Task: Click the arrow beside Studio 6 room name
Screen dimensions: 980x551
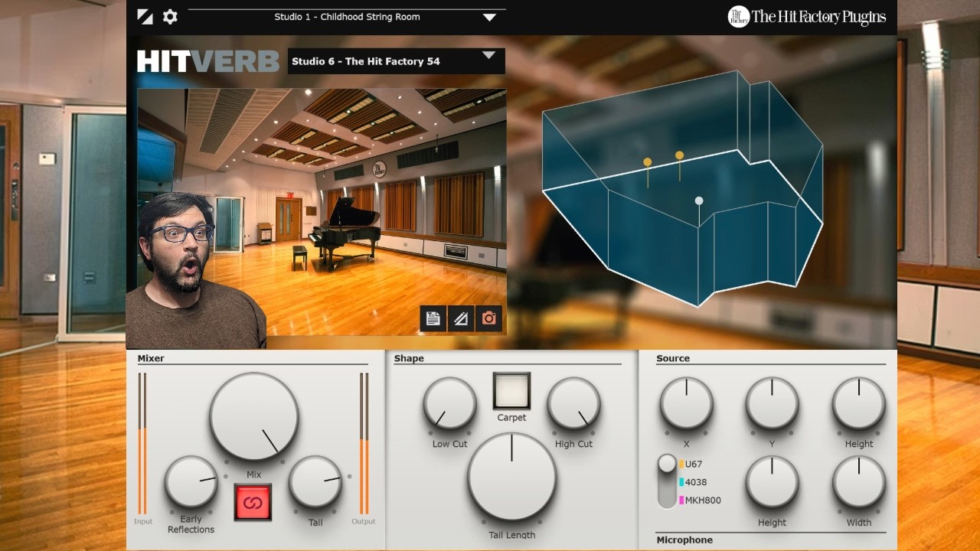Action: [x=488, y=56]
